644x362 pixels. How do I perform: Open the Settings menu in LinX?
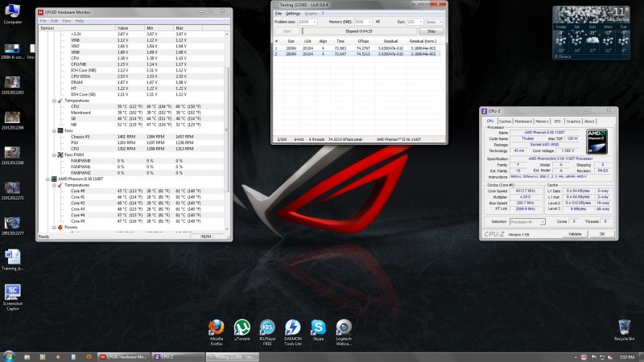[x=293, y=14]
